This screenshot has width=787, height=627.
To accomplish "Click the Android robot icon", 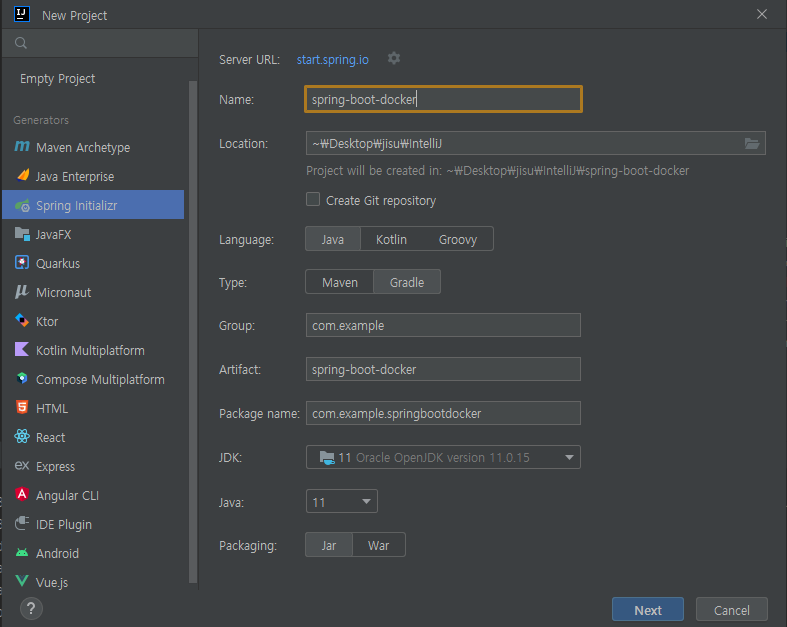I will tap(22, 553).
